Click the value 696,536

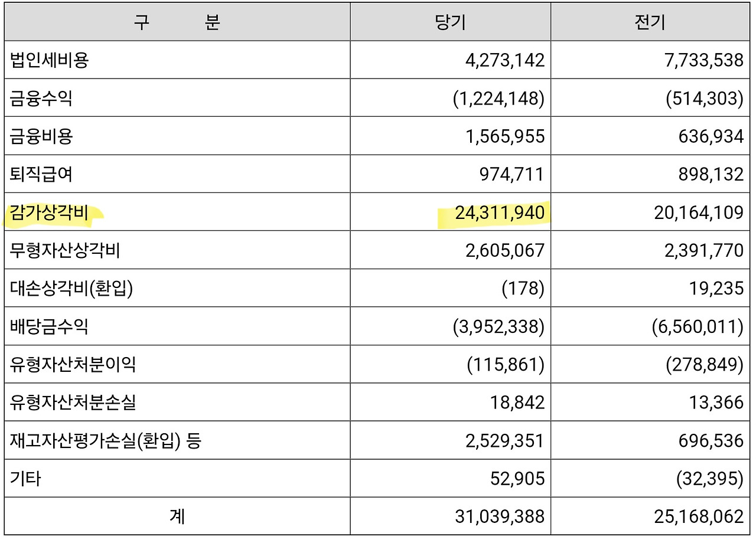point(712,441)
